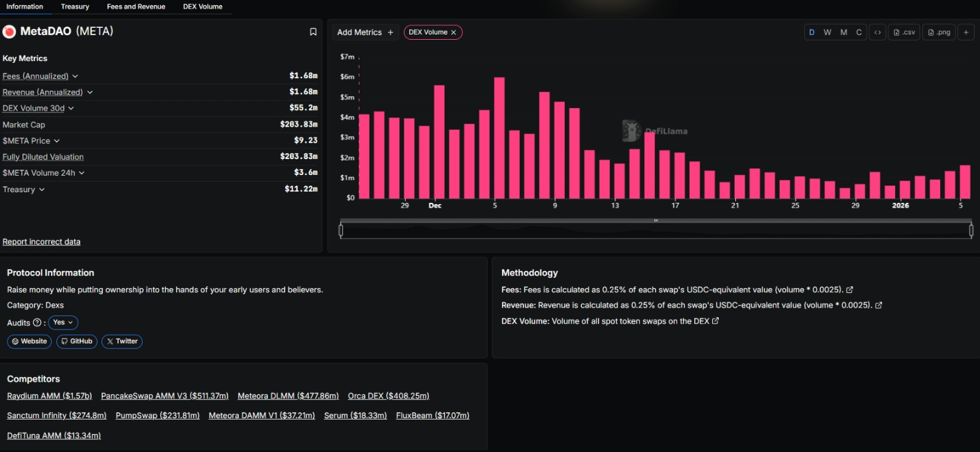Bookmark the MetaDAO protocol
Screen dimensions: 980x452
[x=313, y=32]
